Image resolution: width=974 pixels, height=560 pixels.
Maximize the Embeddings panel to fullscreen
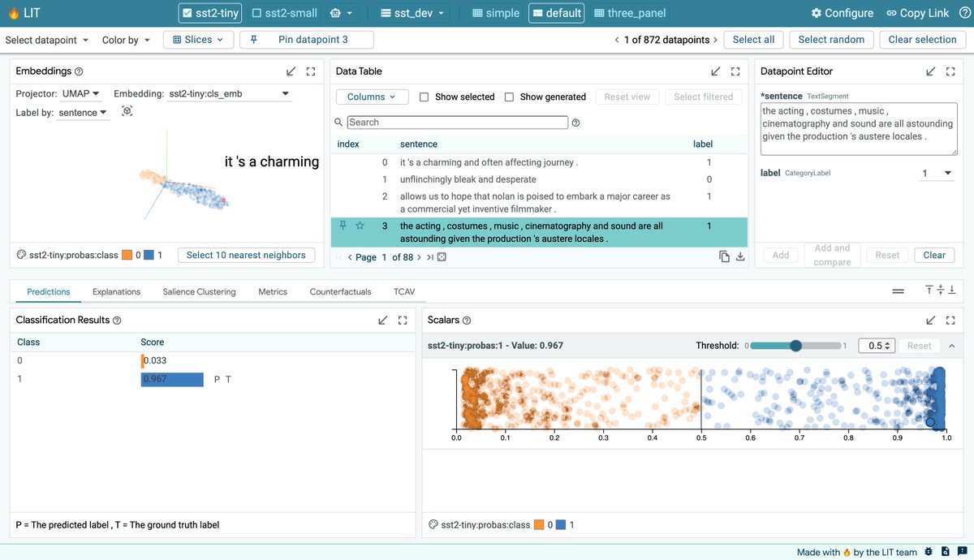pos(311,71)
